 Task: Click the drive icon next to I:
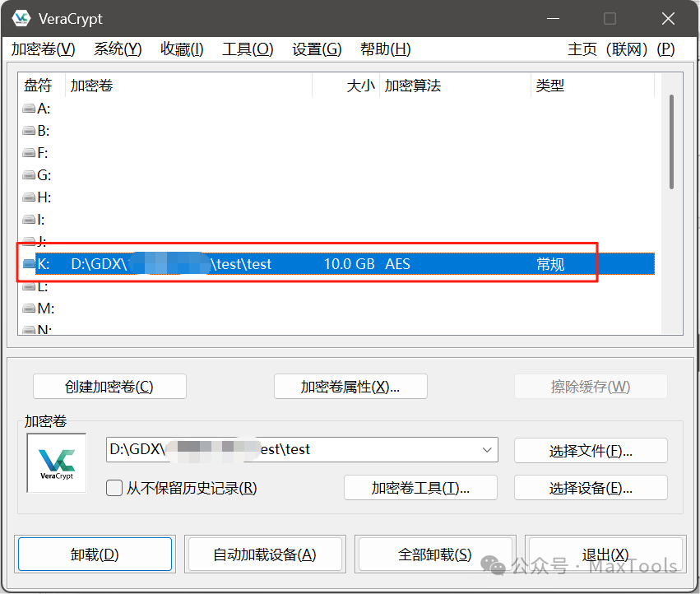tap(29, 220)
